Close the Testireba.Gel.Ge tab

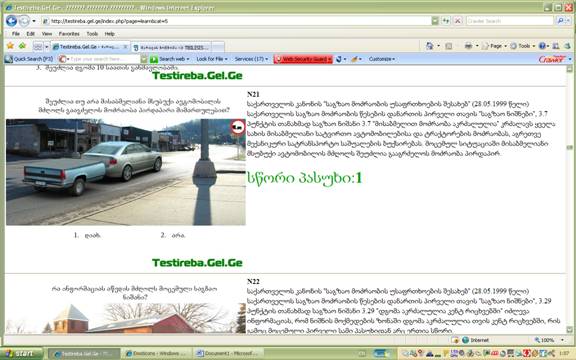125,47
